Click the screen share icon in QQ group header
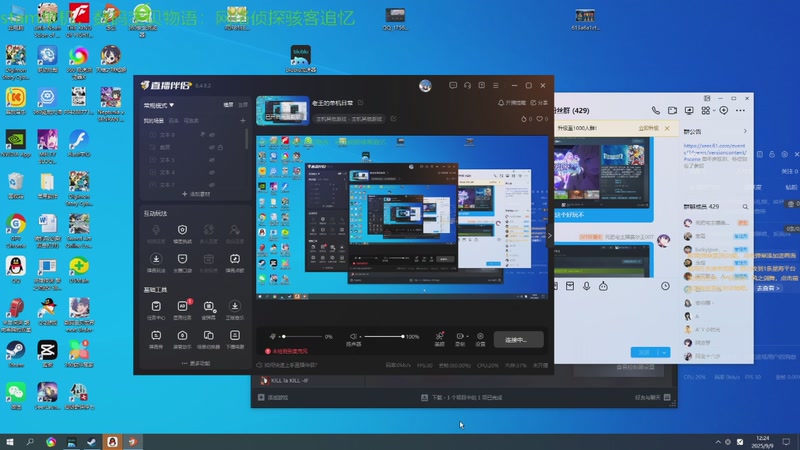The image size is (800, 450). (x=689, y=110)
